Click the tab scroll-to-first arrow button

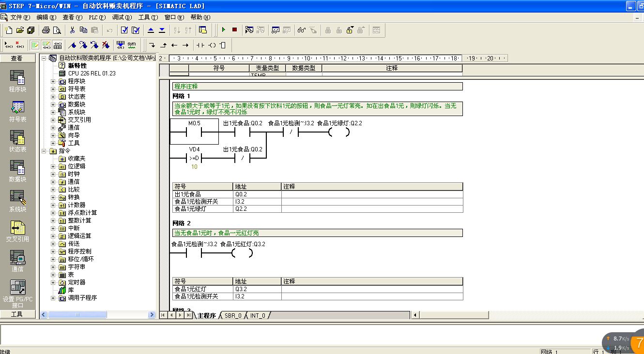click(x=163, y=315)
